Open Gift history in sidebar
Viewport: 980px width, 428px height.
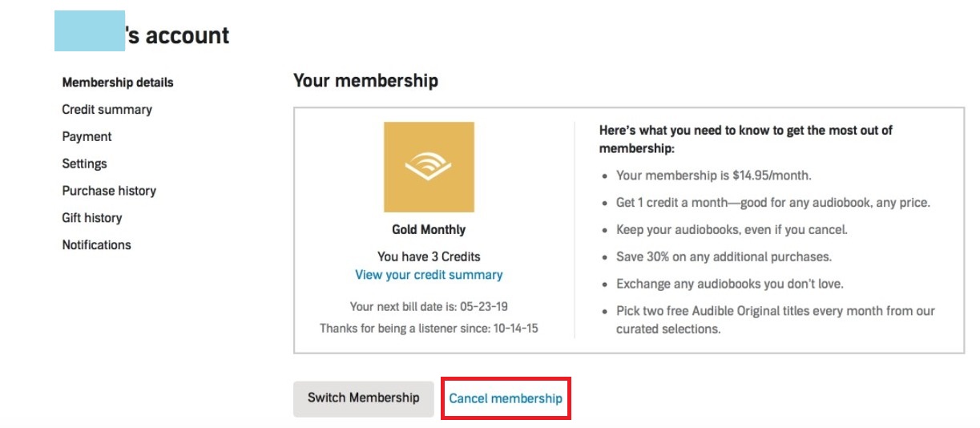pos(92,218)
